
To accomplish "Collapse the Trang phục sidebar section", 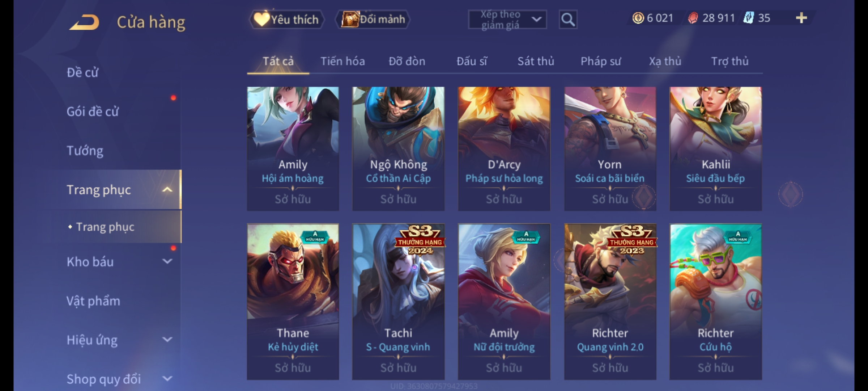I will [x=167, y=190].
